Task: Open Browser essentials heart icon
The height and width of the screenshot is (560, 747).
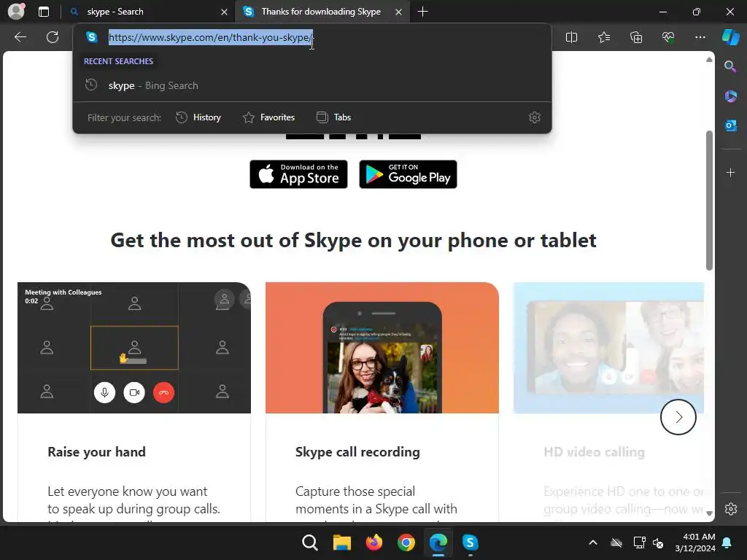Action: tap(668, 37)
